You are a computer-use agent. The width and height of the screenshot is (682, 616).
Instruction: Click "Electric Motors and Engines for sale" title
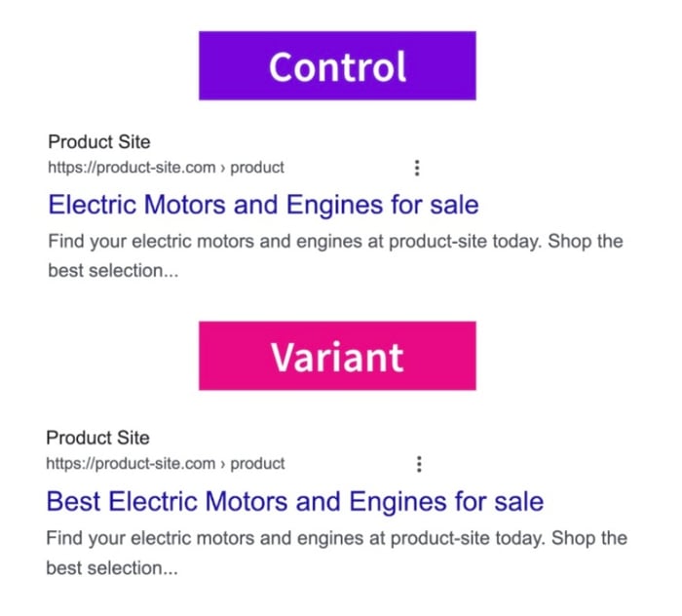[x=264, y=205]
